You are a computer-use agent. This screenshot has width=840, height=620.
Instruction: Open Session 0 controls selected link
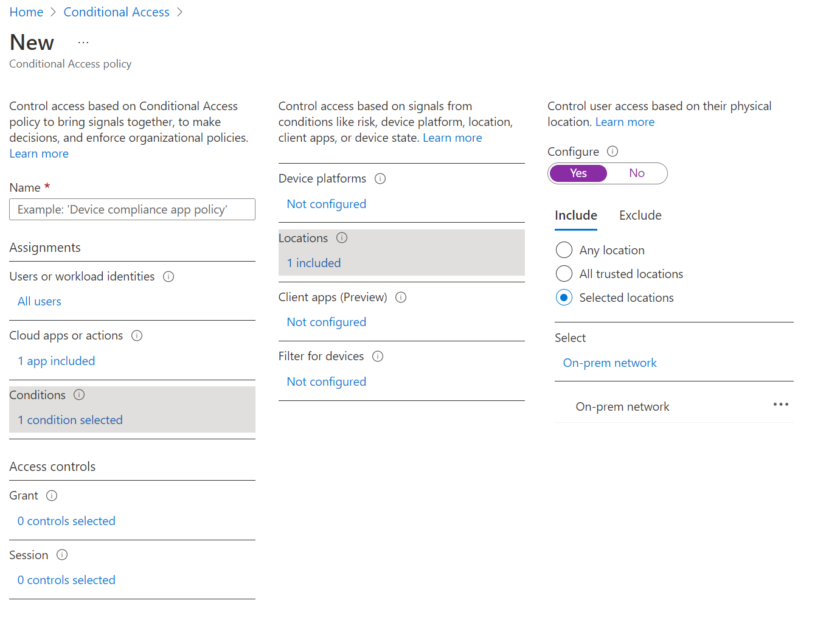click(x=66, y=580)
